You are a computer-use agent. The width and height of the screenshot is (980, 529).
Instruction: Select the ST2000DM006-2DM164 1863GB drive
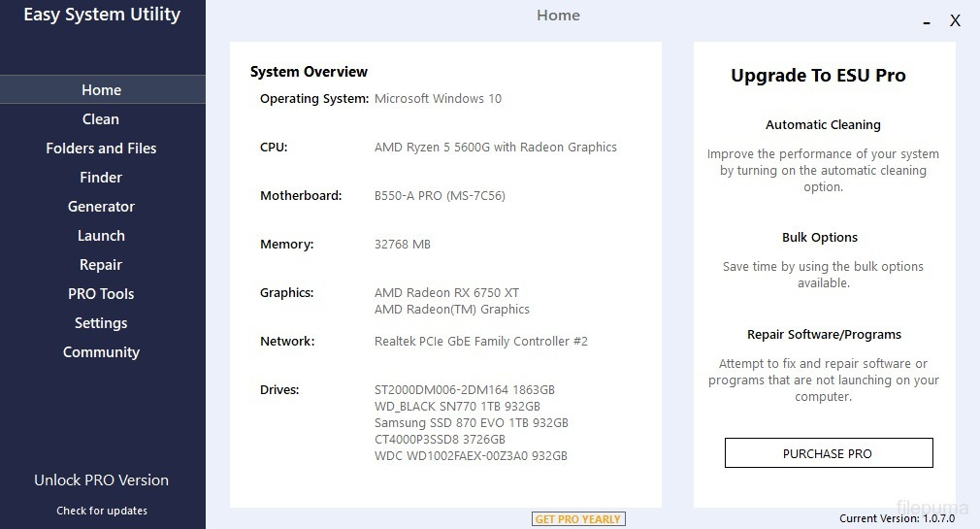pyautogui.click(x=465, y=389)
